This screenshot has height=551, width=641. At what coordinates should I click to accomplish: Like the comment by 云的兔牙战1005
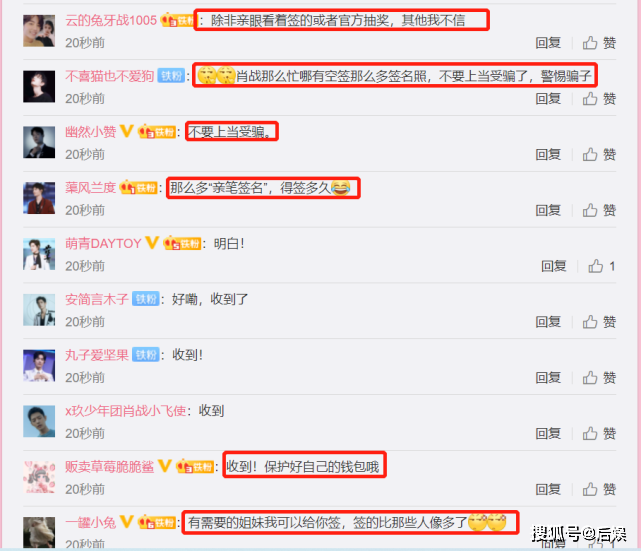[599, 43]
